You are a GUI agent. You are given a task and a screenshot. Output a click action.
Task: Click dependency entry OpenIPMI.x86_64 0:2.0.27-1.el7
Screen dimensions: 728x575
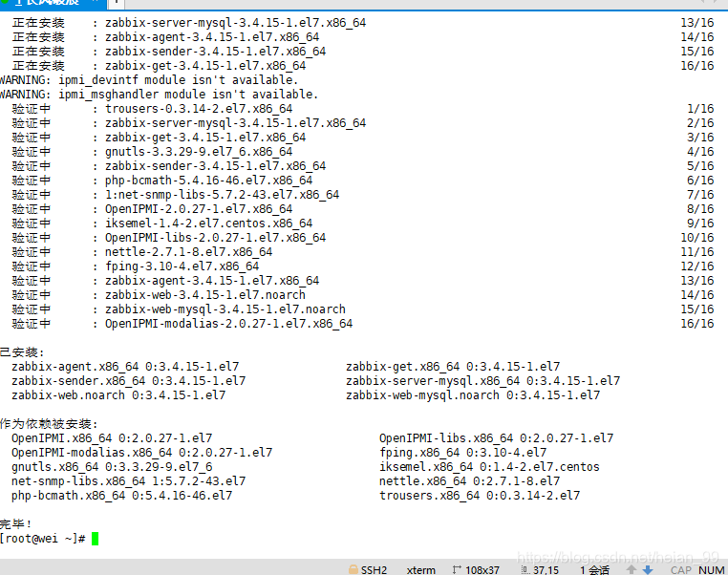pyautogui.click(x=112, y=438)
